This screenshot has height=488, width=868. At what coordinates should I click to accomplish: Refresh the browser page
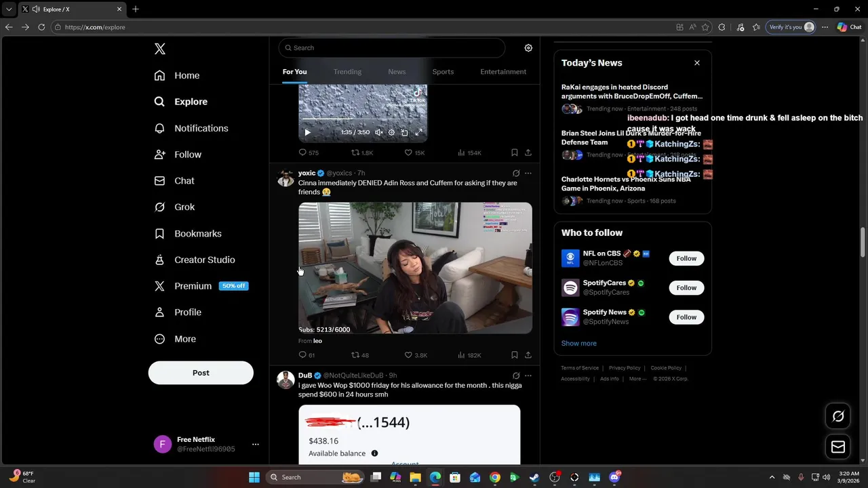point(41,27)
